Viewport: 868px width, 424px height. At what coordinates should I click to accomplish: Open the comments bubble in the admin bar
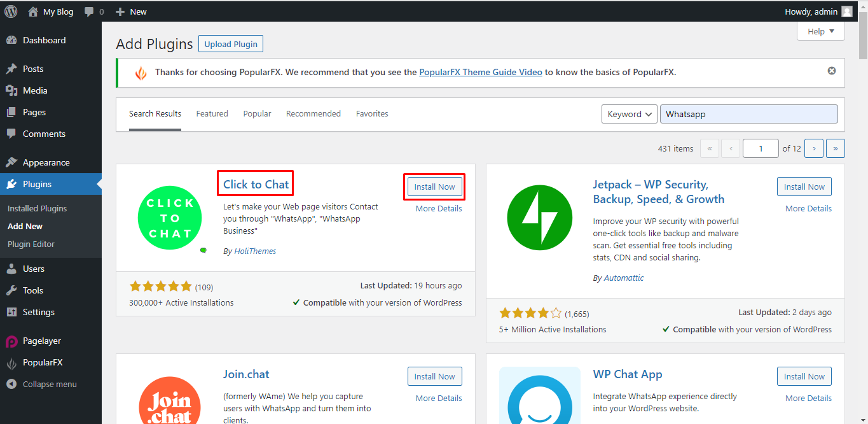tap(89, 12)
